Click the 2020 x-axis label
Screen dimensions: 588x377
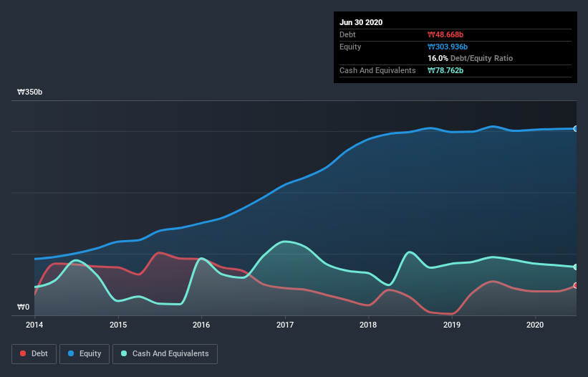535,325
